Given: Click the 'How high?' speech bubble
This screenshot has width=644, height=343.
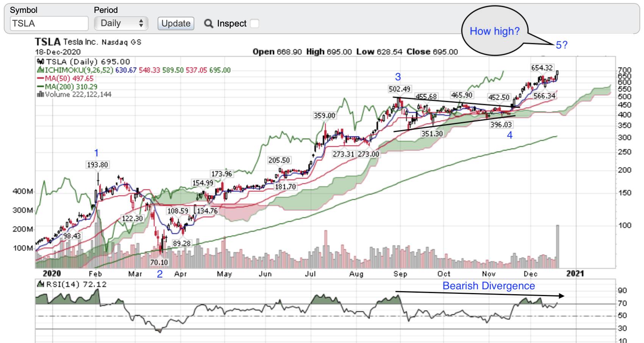Looking at the screenshot, I should [x=495, y=31].
